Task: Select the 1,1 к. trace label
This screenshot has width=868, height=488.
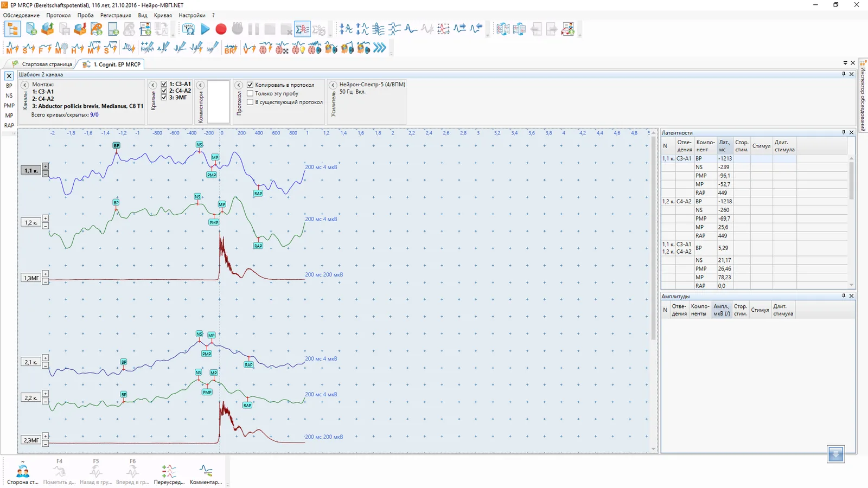Action: pyautogui.click(x=31, y=170)
